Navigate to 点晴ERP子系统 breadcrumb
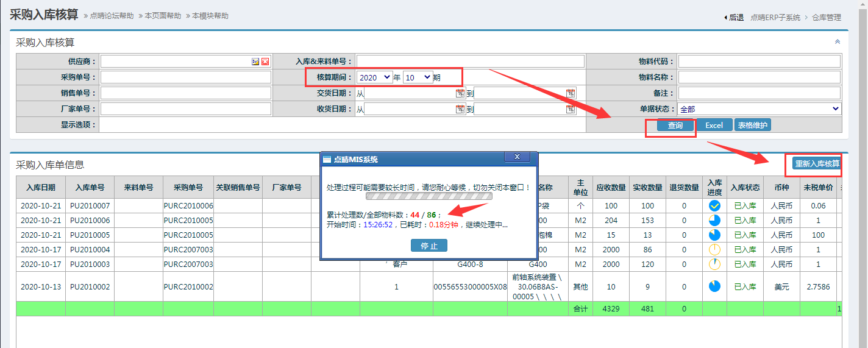This screenshot has width=868, height=348. click(775, 18)
